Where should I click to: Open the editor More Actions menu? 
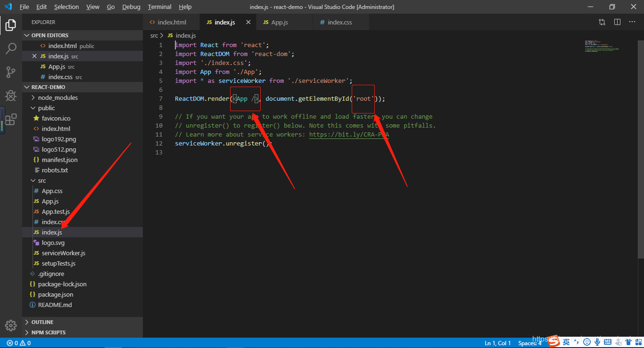tap(632, 22)
